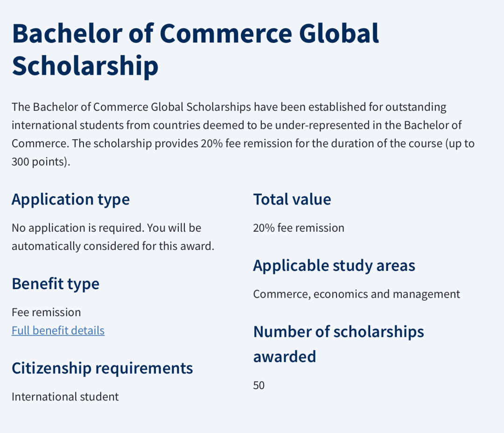Click the 'International student' text
Screen dimensions: 504x433
pos(65,397)
